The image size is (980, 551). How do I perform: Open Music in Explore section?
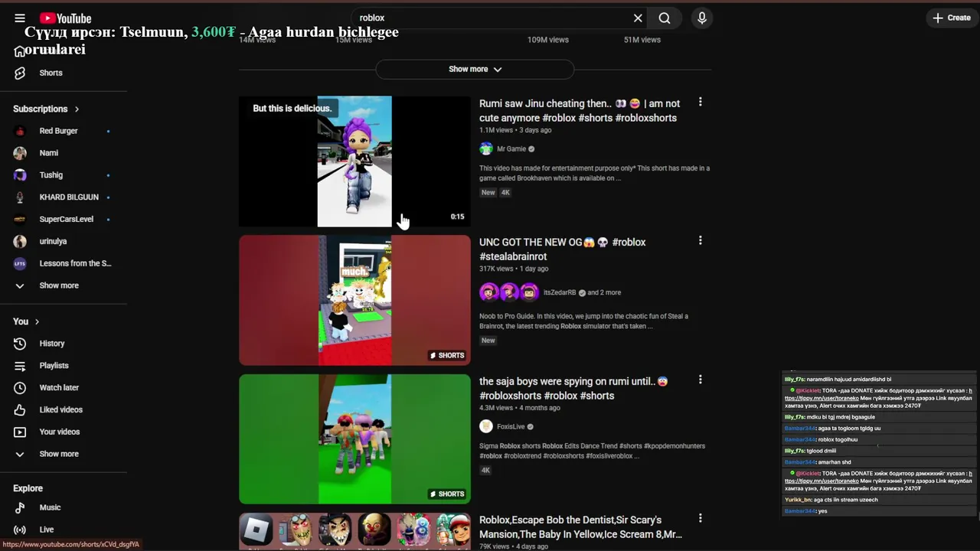[50, 507]
